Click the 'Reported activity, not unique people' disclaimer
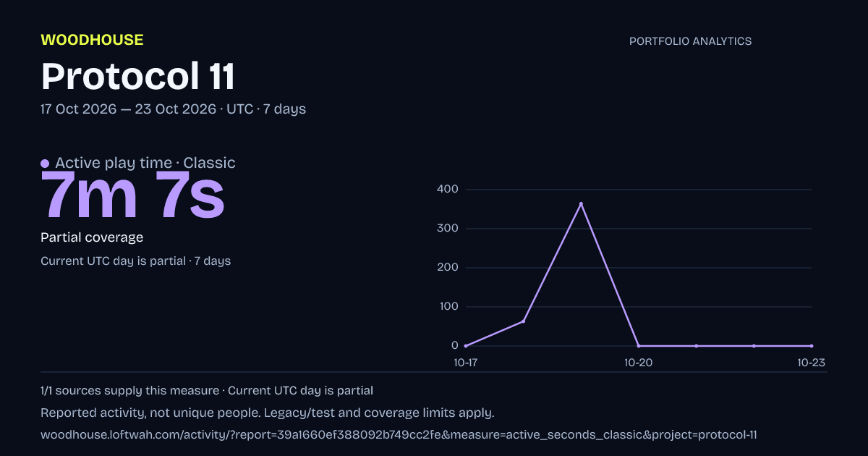The width and height of the screenshot is (868, 456). tap(268, 413)
